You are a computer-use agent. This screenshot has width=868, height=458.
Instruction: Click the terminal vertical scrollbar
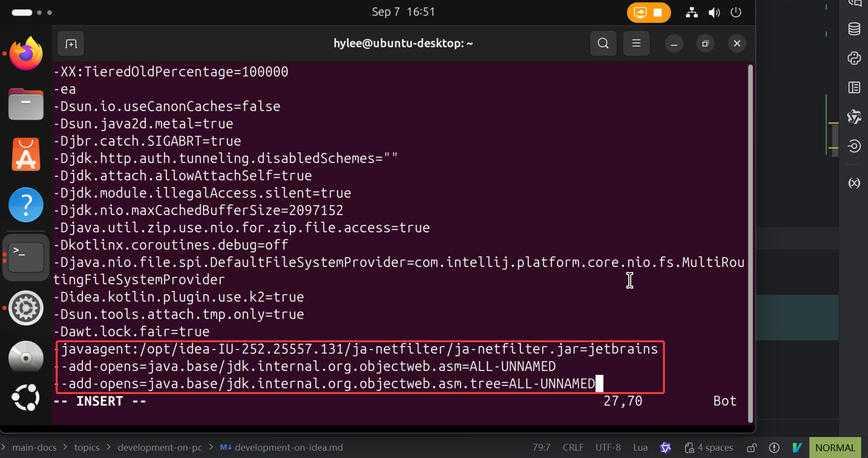[750, 243]
